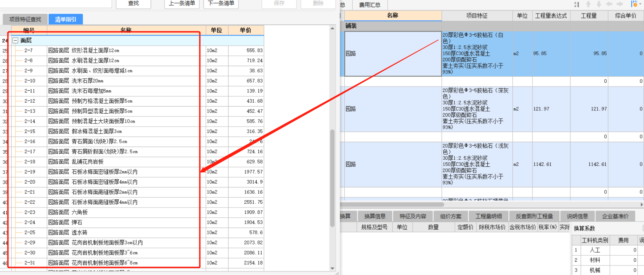Select row 2-29 花岗岩机制板地面板厚3cm以内
This screenshot has width=644, height=275.
point(138,243)
